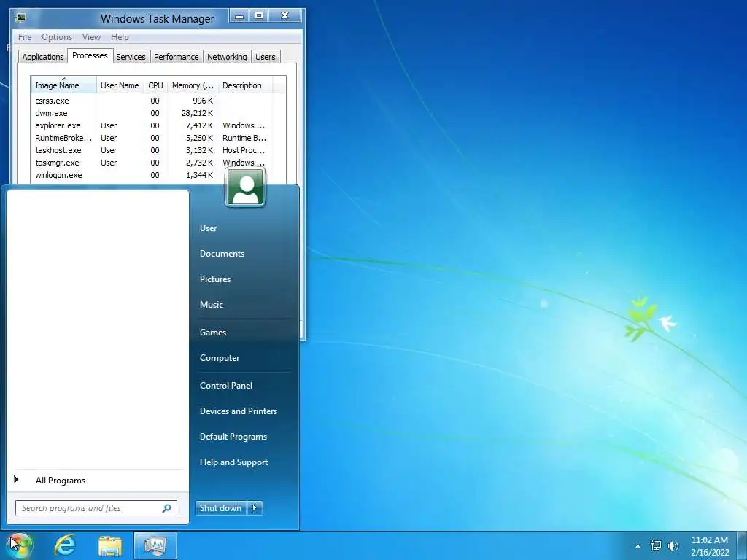747x560 pixels.
Task: Close the Windows Task Manager window
Action: (x=285, y=16)
